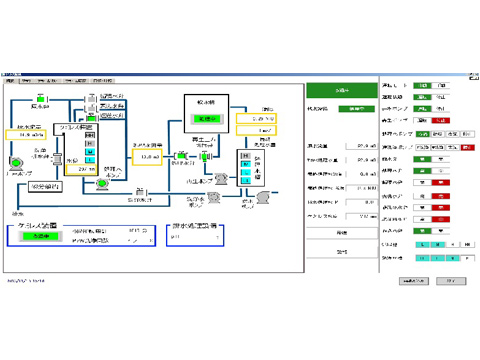480x360 pixels.
Task: Select the green pump below the main tank
Action: click(x=102, y=184)
